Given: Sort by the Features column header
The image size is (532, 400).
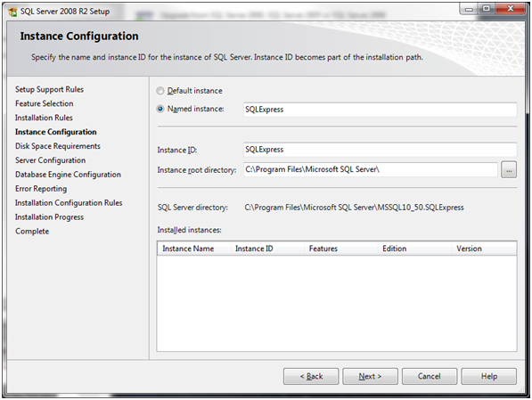Looking at the screenshot, I should point(341,249).
